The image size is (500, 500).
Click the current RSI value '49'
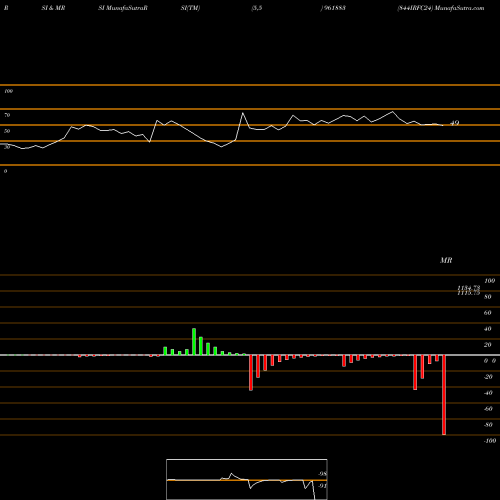pyautogui.click(x=455, y=123)
